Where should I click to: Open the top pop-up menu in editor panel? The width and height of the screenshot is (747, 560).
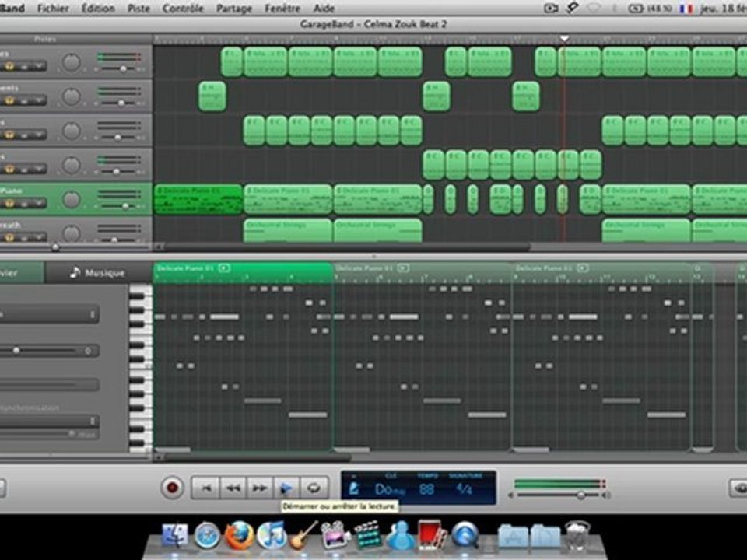click(50, 315)
